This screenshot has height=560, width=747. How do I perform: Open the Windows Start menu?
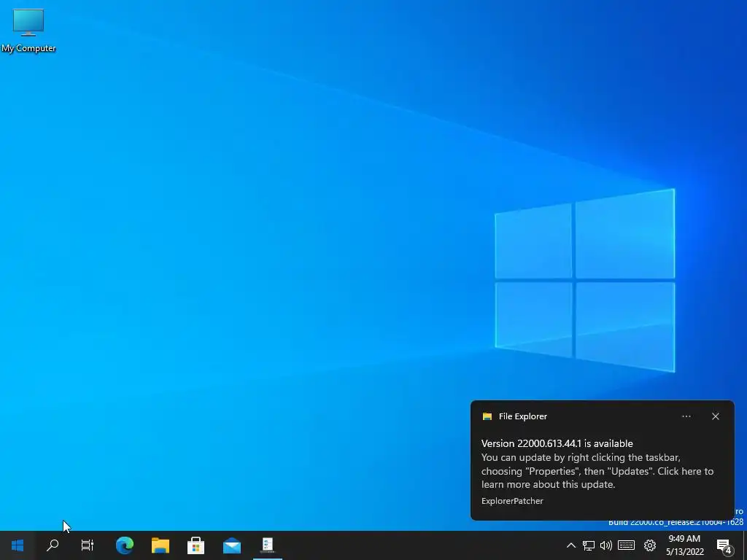coord(18,545)
